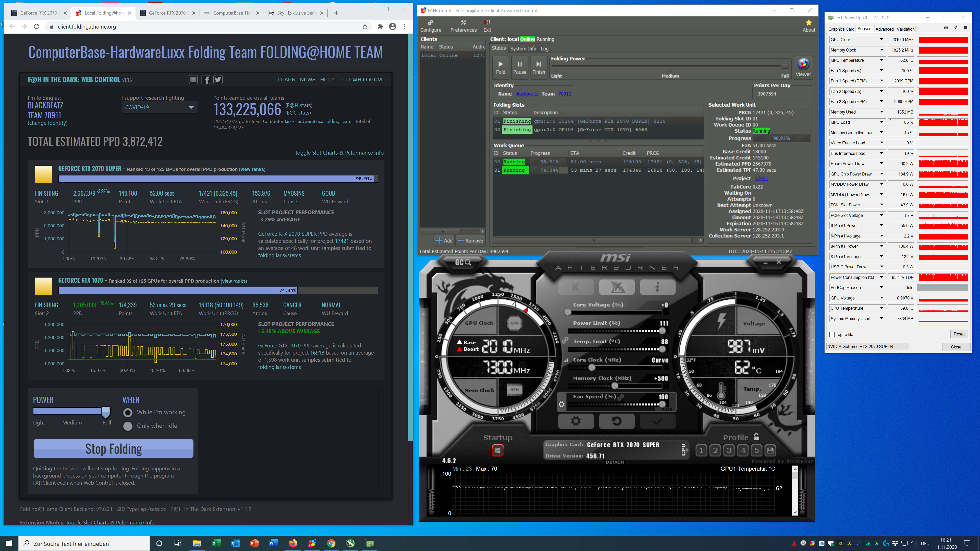Click the Pause button in FAHControl

[519, 67]
